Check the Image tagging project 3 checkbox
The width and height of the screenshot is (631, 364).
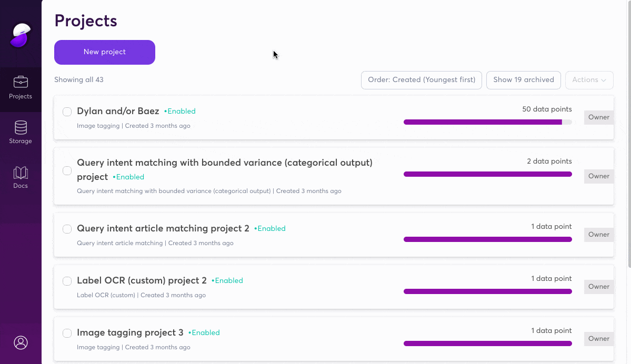67,333
